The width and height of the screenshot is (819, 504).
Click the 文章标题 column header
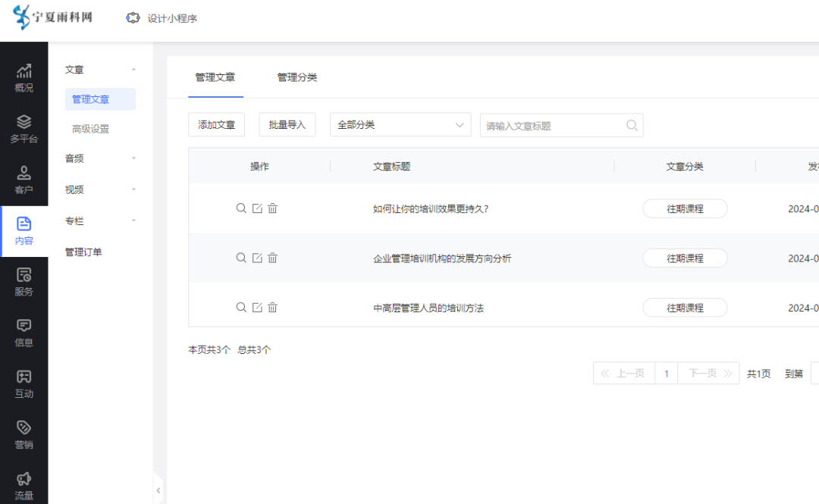[x=392, y=167]
